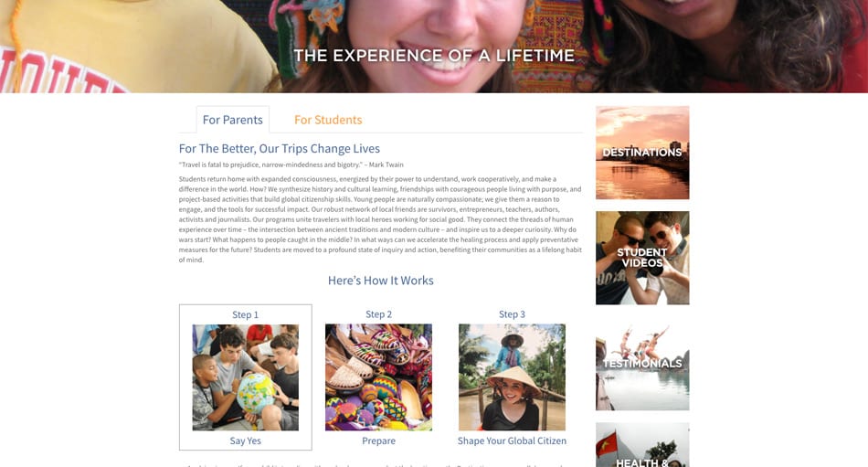
Task: Switch to the For Parents tab
Action: tap(232, 120)
